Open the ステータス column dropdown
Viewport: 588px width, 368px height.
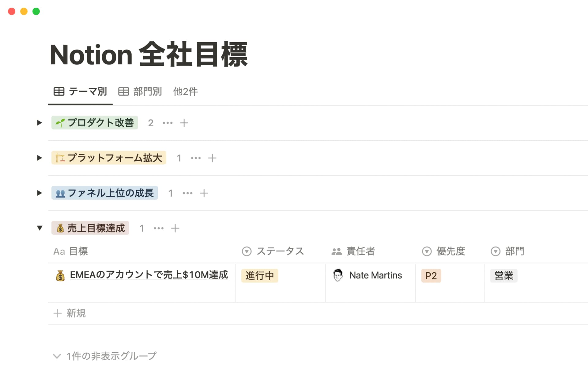(x=246, y=251)
